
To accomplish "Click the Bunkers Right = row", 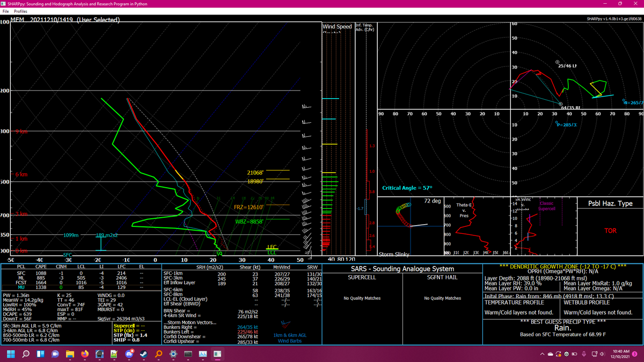I will [x=211, y=327].
